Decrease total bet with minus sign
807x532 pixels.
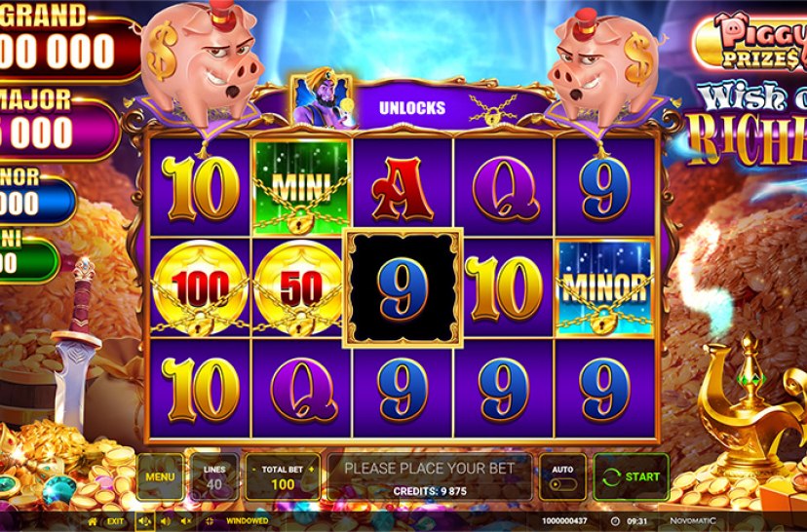[x=253, y=470]
